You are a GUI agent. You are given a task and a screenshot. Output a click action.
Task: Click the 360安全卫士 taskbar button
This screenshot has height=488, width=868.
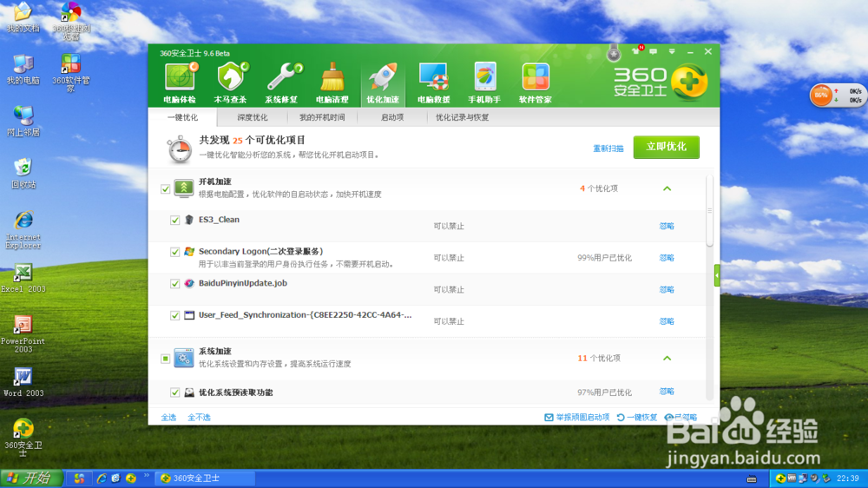click(x=205, y=478)
